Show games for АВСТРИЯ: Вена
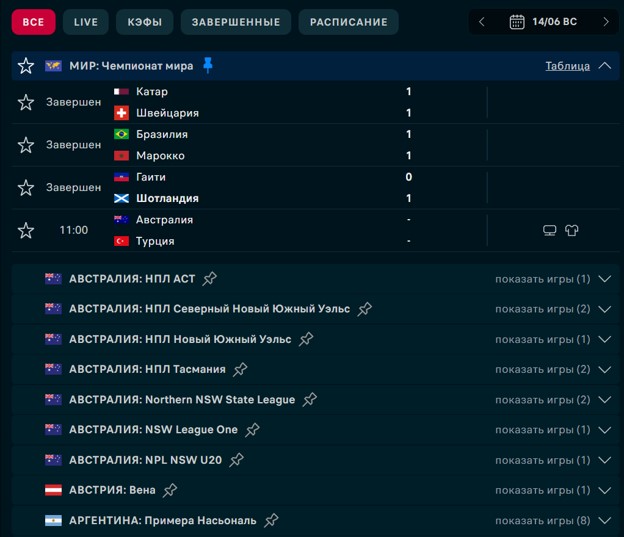The height and width of the screenshot is (537, 624). [542, 490]
